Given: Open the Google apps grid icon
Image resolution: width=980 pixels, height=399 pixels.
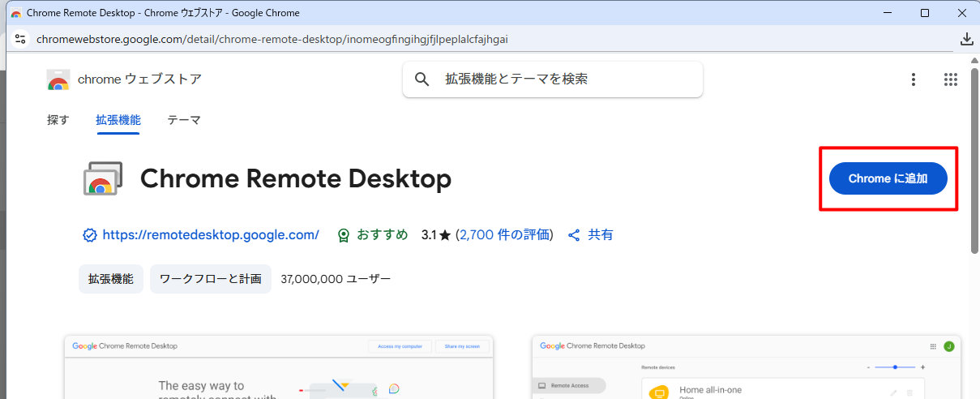Looking at the screenshot, I should coord(951,79).
